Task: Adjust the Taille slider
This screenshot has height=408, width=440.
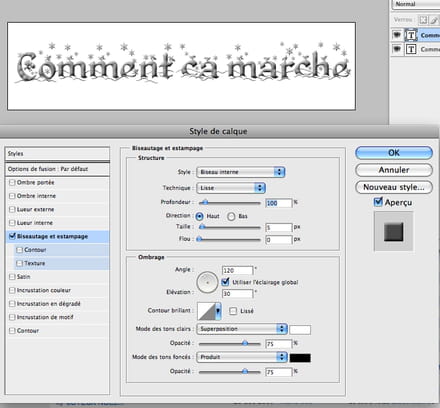Action: [x=202, y=227]
